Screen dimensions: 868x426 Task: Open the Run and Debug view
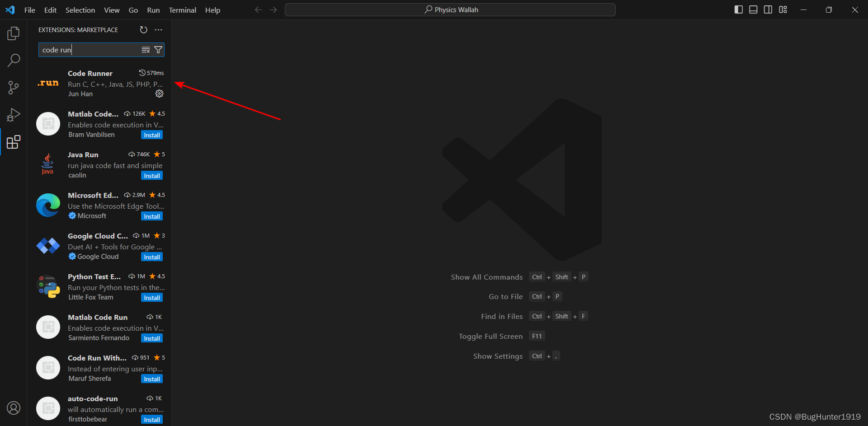coord(14,115)
